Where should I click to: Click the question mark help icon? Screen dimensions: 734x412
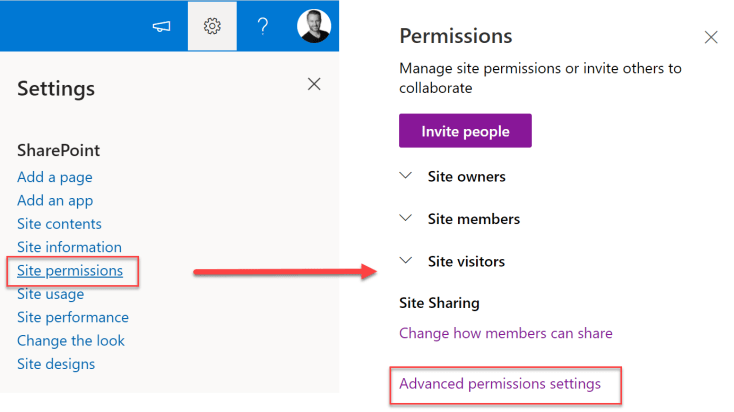click(263, 27)
